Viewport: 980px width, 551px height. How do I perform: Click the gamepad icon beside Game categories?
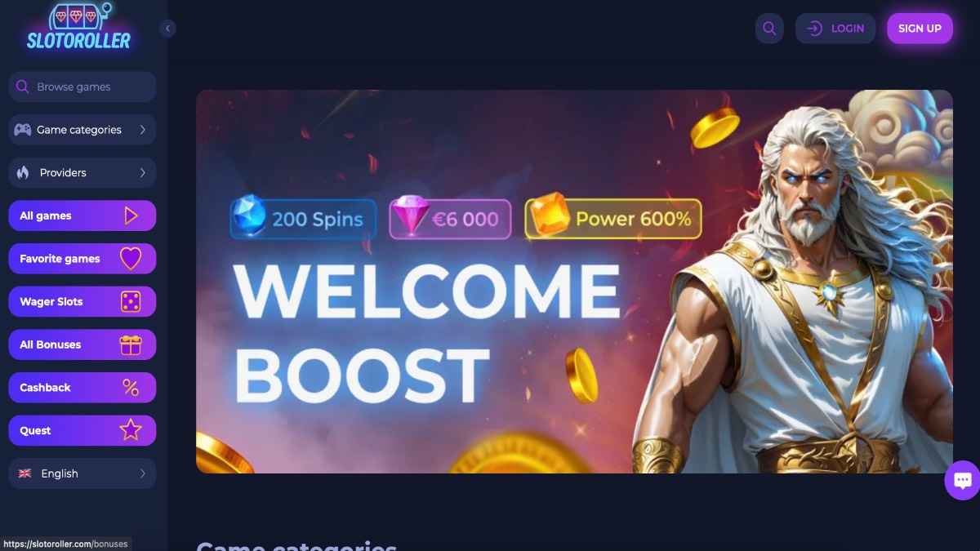click(x=23, y=130)
